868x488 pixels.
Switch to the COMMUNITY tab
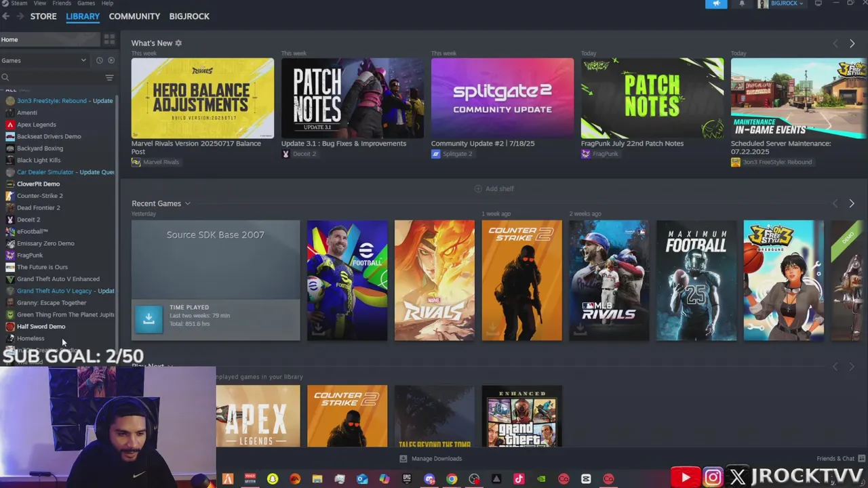click(x=134, y=16)
